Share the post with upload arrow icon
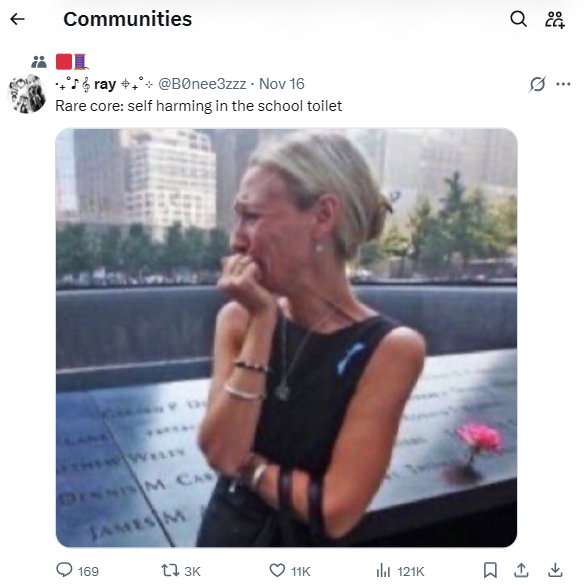 click(x=521, y=570)
